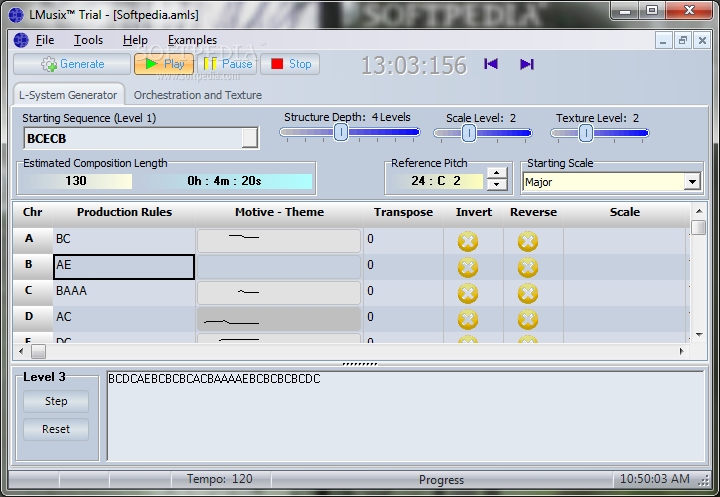Viewport: 720px width, 497px height.
Task: Toggle Invert for row C
Action: (468, 294)
